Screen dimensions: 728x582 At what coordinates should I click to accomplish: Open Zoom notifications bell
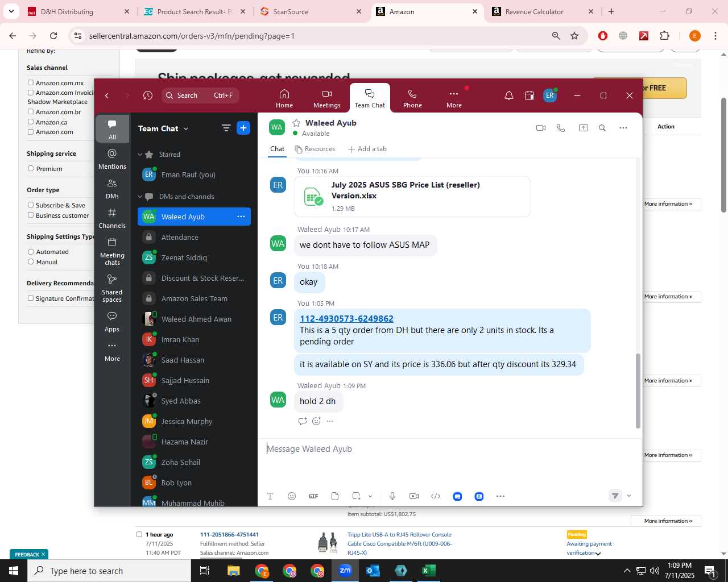coord(509,95)
